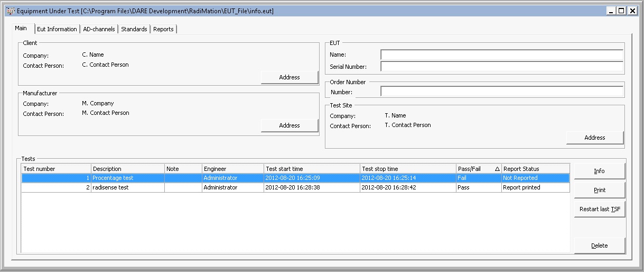The image size is (644, 272).
Task: Click the Manufacturer Address button
Action: tap(290, 125)
